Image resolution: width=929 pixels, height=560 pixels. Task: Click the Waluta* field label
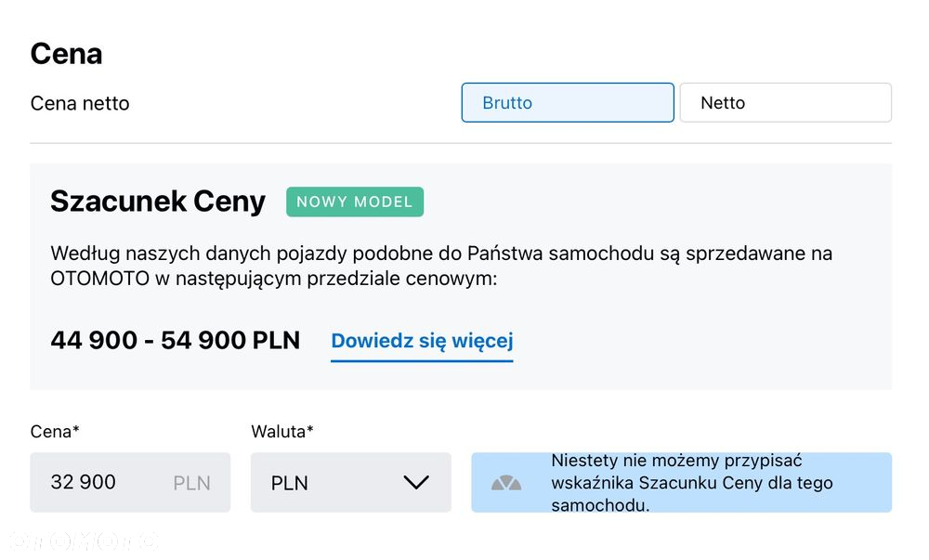282,432
